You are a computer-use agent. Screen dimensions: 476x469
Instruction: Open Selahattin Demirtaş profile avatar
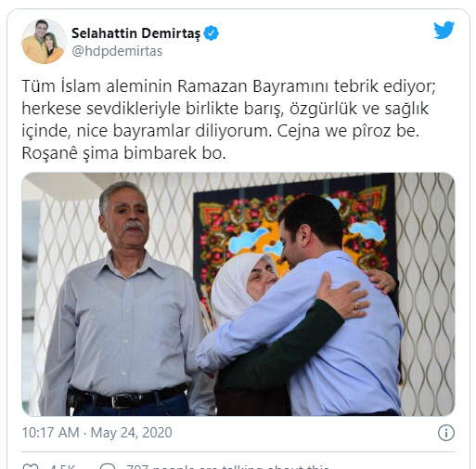[x=44, y=42]
